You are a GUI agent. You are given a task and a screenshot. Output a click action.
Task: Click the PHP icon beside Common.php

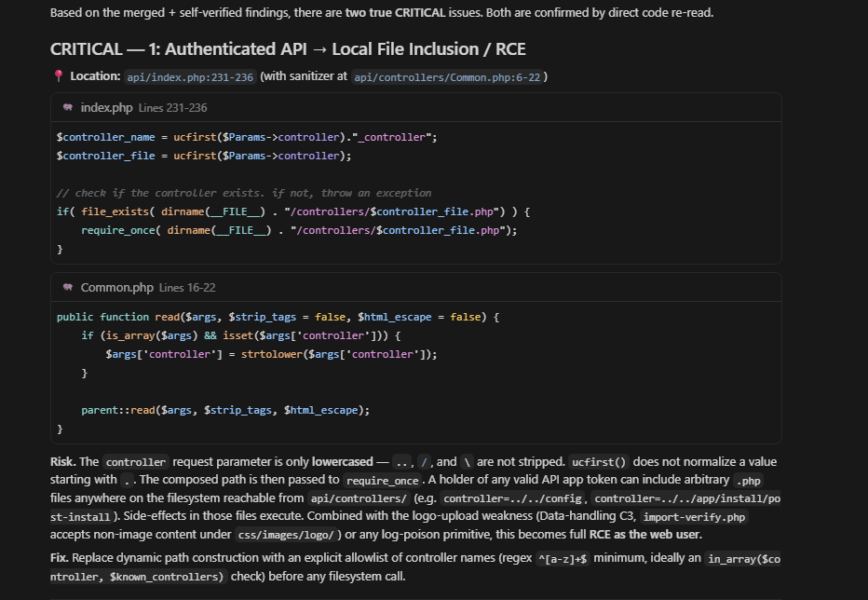pos(68,287)
